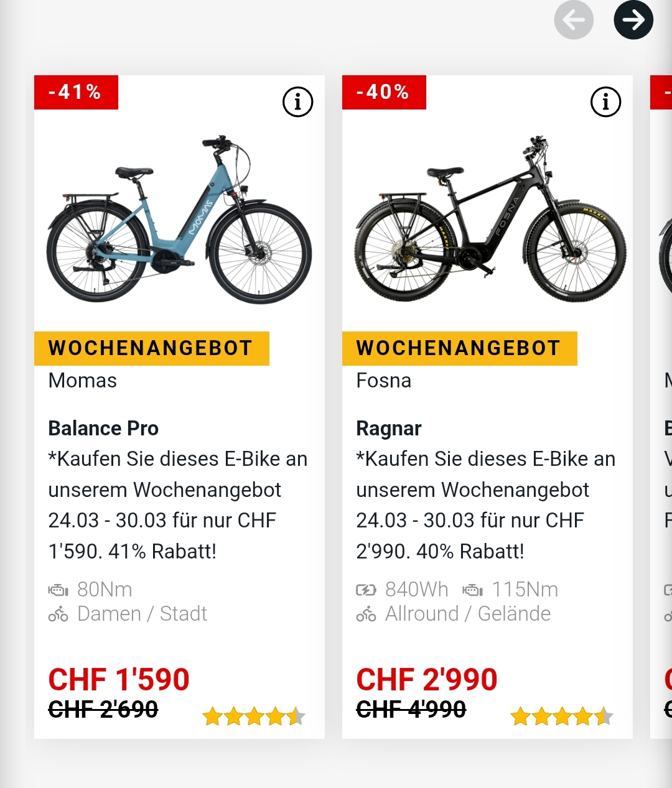Click Fosna Wochenangebot yellow label
The height and width of the screenshot is (788, 672).
[459, 348]
